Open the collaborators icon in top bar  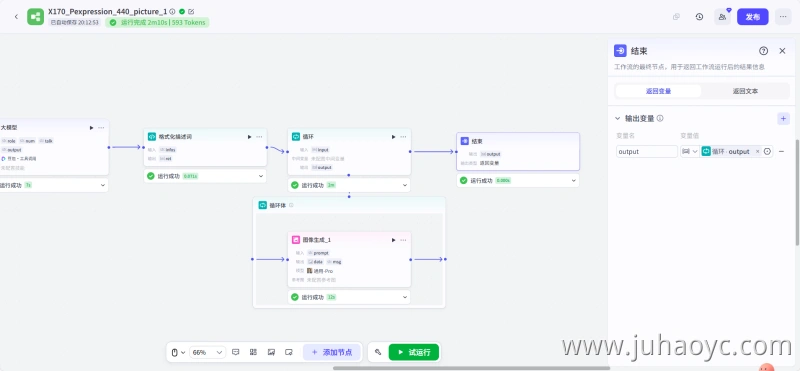pos(722,17)
